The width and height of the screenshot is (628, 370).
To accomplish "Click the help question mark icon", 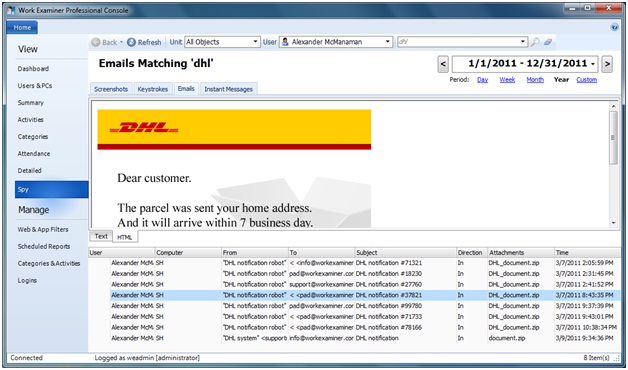I will tap(614, 27).
